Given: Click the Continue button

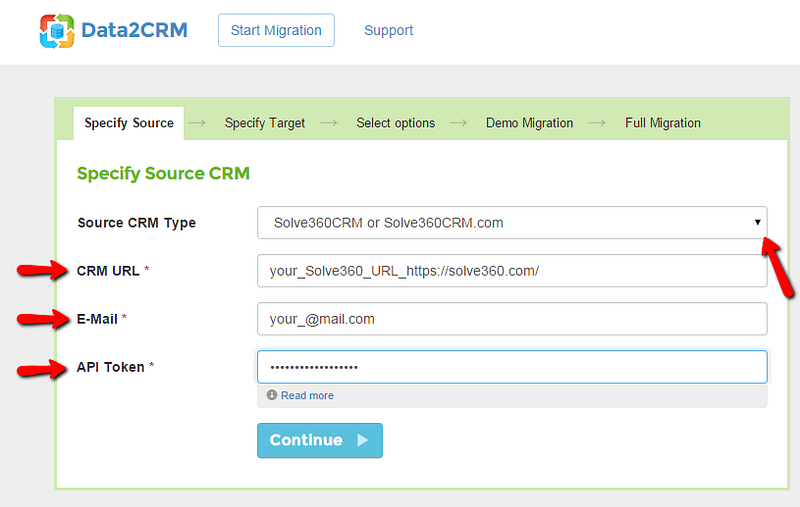Looking at the screenshot, I should tap(320, 440).
